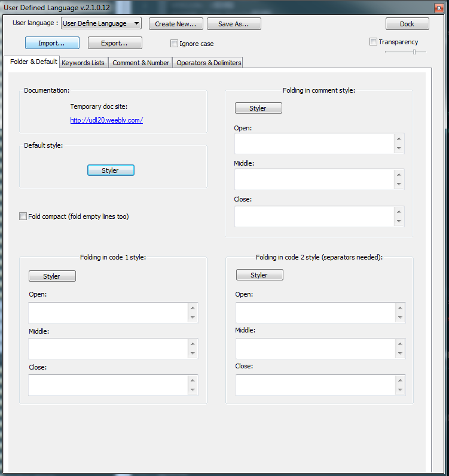Close the User Defined Language window
The height and width of the screenshot is (476, 449).
[439, 8]
